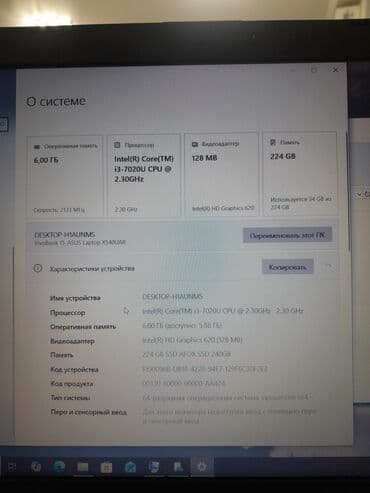Click the Тип системы row label
370x493 pixels.
(70, 398)
